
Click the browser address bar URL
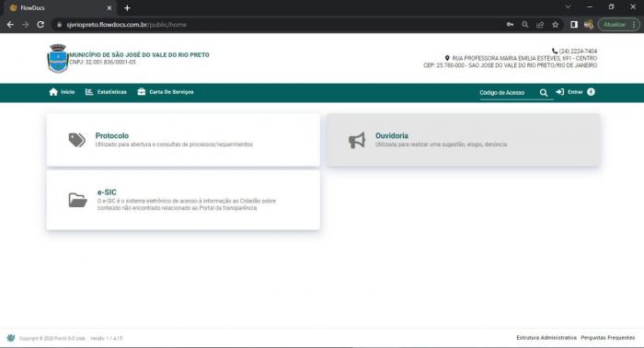127,25
